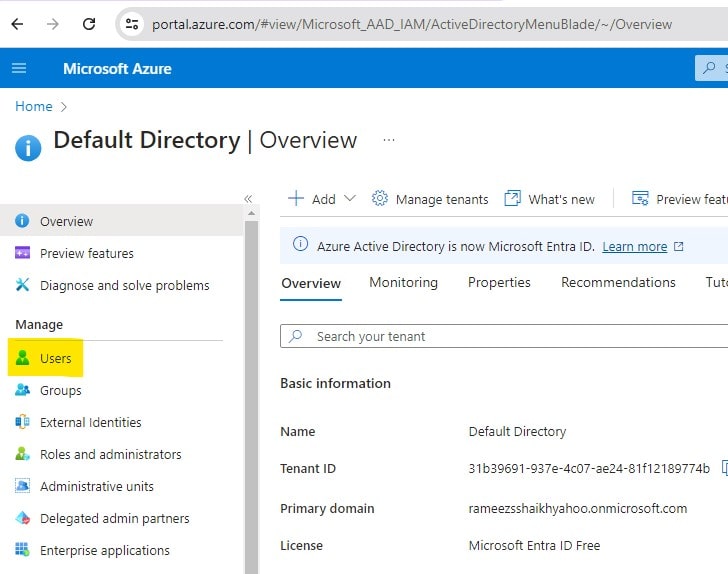The width and height of the screenshot is (728, 574).
Task: Open Preview features from the toolbar
Action: [680, 199]
